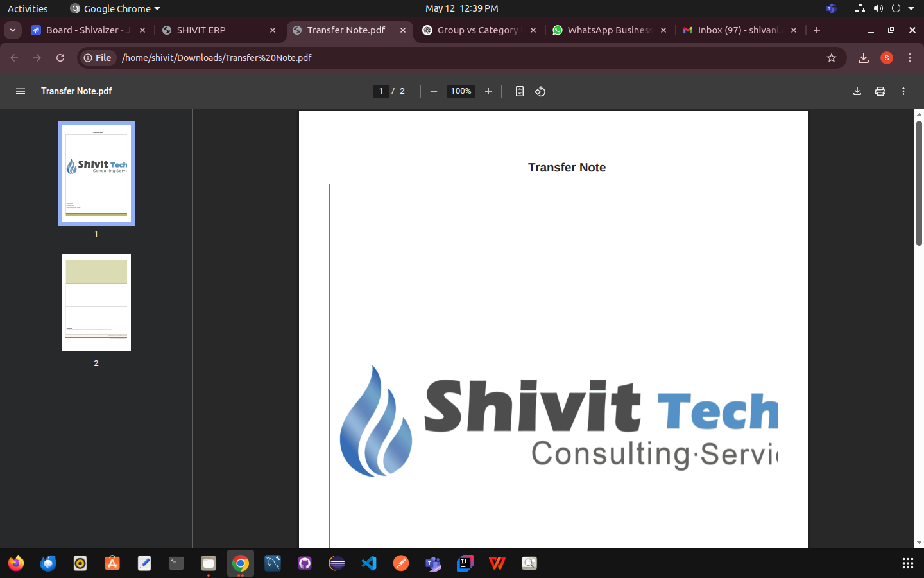
Task: Click the zoom out minus button
Action: click(x=434, y=91)
